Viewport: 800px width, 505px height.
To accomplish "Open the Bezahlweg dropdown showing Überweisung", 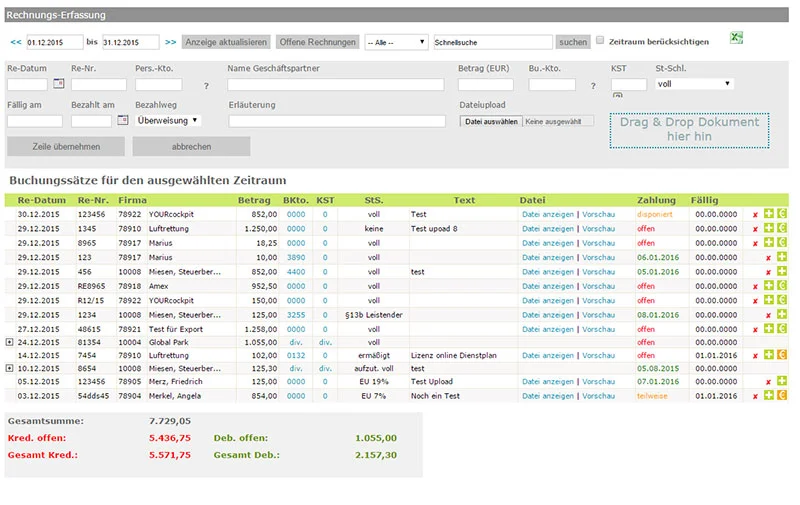I will click(168, 120).
